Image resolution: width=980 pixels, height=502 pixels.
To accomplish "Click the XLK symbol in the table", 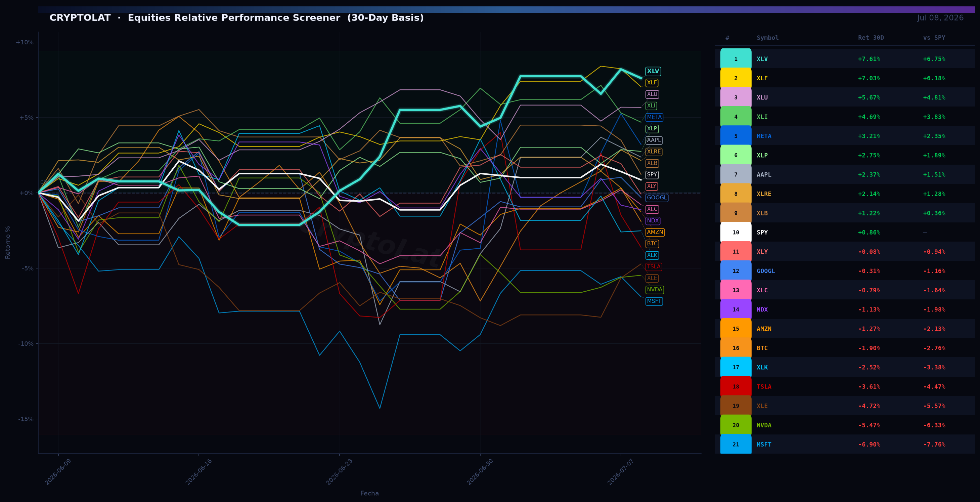I will click(762, 368).
